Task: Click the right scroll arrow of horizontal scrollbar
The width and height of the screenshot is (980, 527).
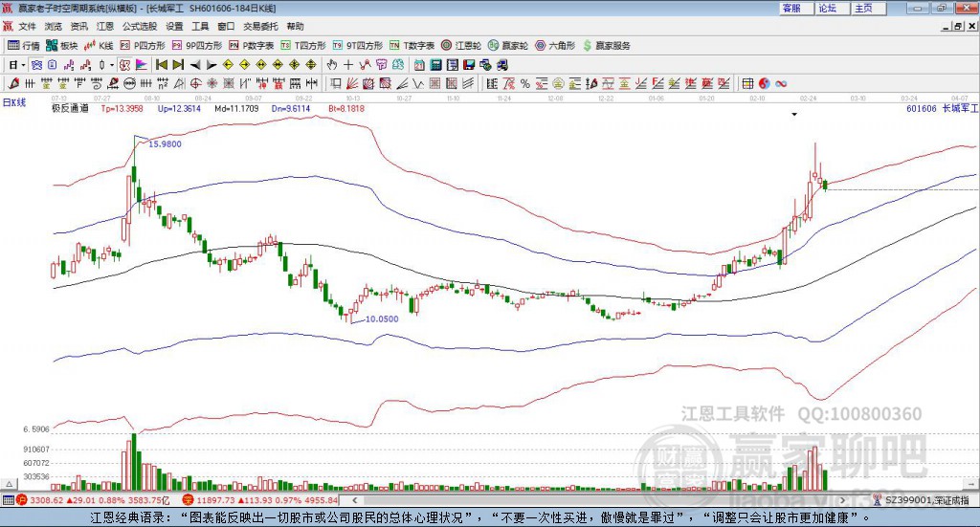Action: point(842,500)
